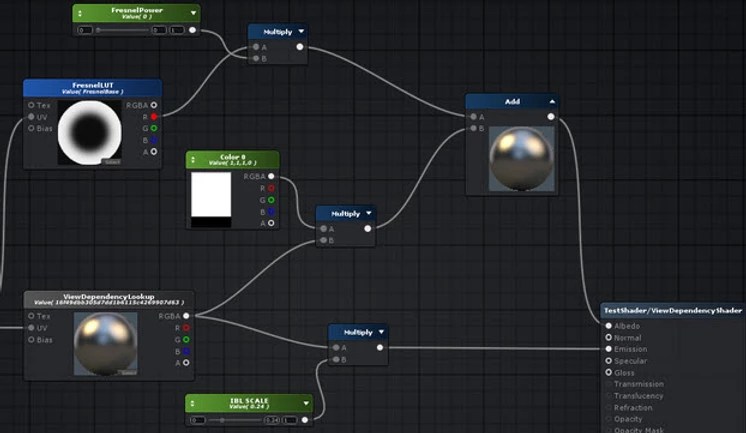Click the blue B output port on Color 0
The width and height of the screenshot is (746, 433).
pyautogui.click(x=270, y=211)
